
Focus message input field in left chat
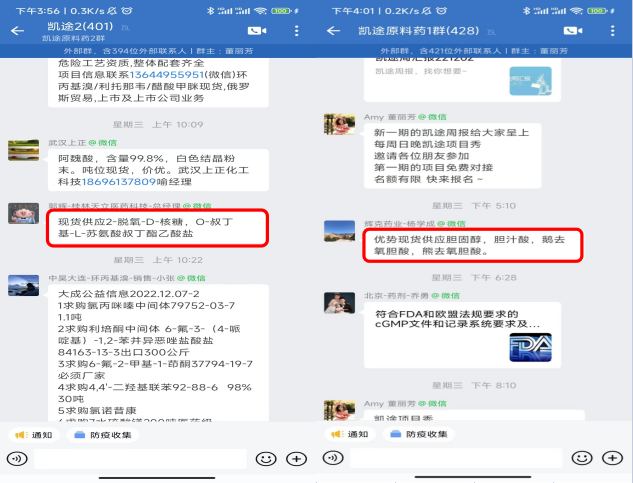click(x=140, y=459)
